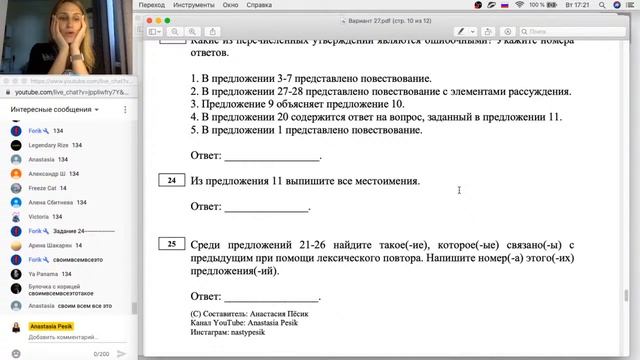Click the Wi-Fi status icon
Image resolution: width=640 pixels, height=360 pixels.
point(519,5)
